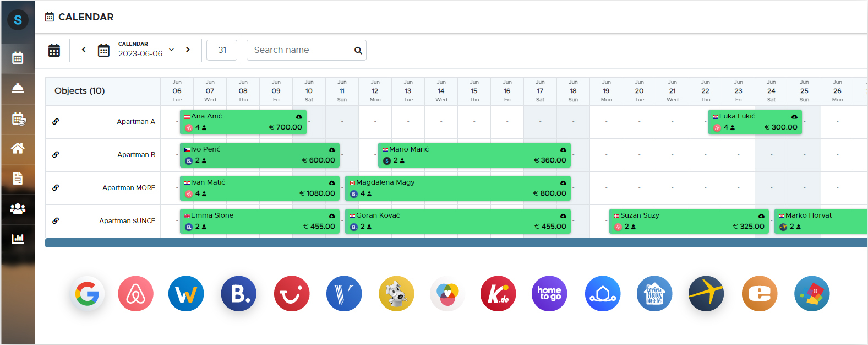The height and width of the screenshot is (345, 868).
Task: Open the calendar with coins sidebar icon
Action: [18, 118]
